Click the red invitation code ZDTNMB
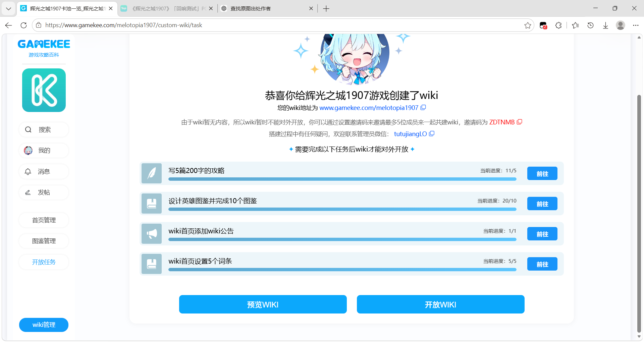The width and height of the screenshot is (644, 342). point(502,122)
